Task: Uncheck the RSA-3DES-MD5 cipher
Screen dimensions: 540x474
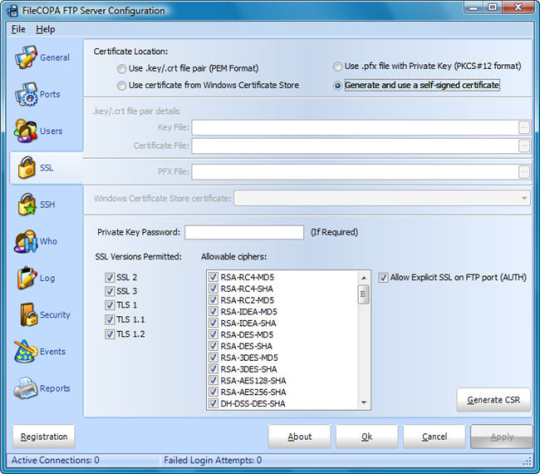Action: (213, 357)
